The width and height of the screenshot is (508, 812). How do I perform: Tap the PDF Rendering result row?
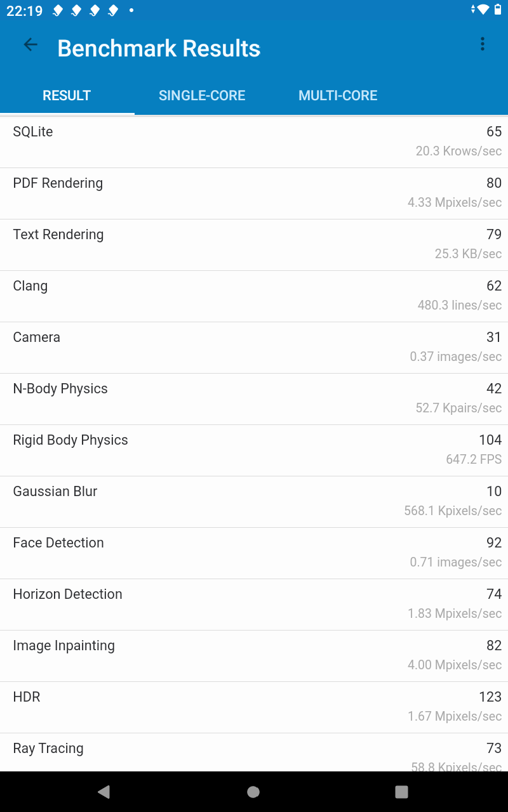pyautogui.click(x=254, y=193)
